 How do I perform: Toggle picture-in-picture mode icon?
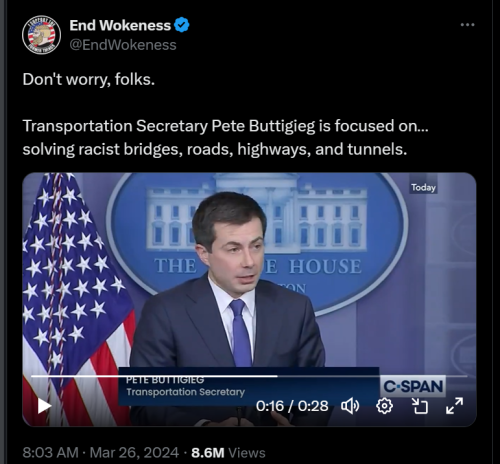[420, 406]
